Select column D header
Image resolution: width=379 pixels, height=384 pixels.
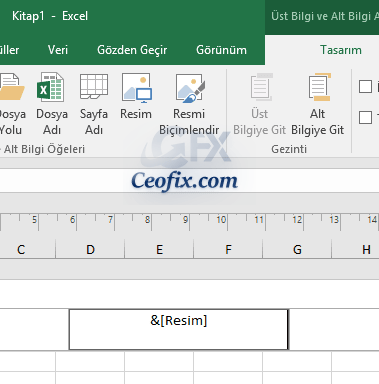click(x=90, y=249)
